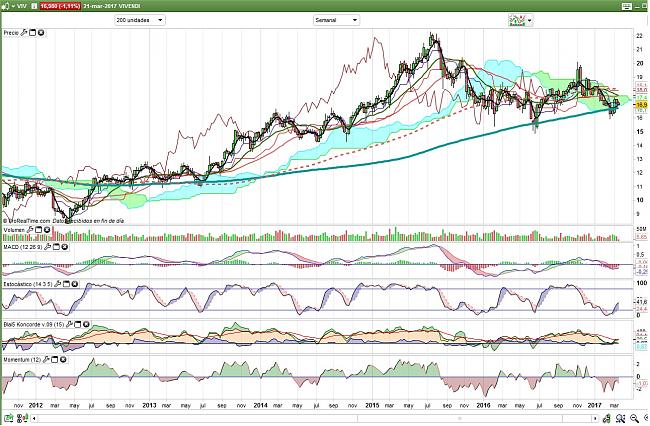The width and height of the screenshot is (650, 426).
Task: Open MACD indicator wrench settings
Action: click(x=47, y=247)
